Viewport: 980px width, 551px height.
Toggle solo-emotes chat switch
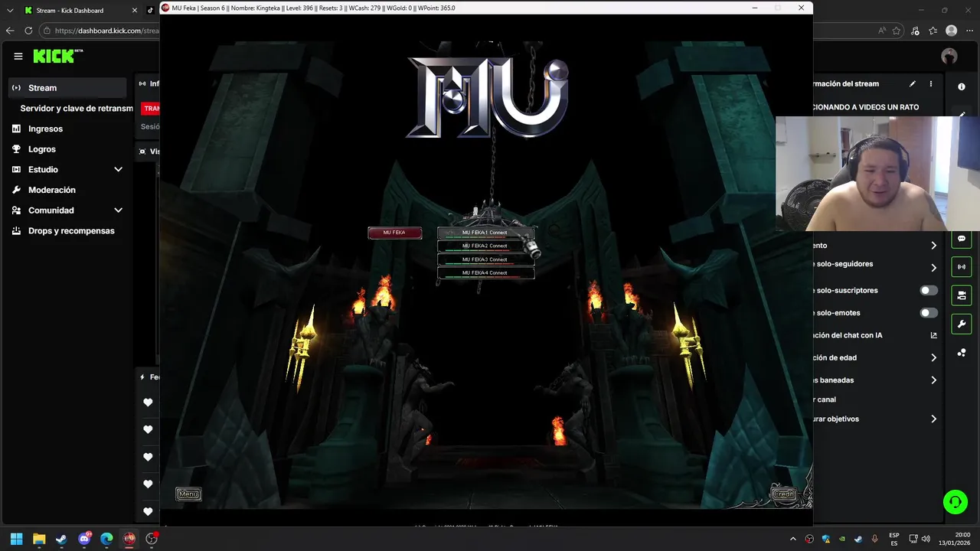click(929, 313)
